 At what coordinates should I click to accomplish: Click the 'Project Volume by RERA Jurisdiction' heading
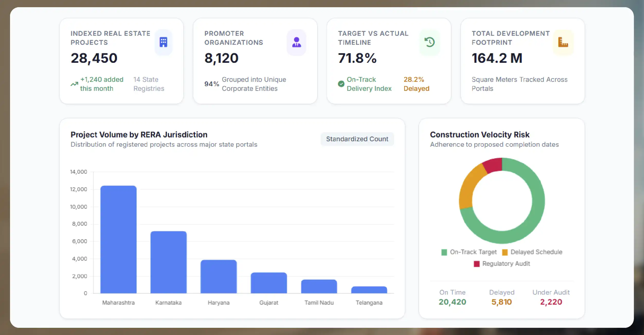click(139, 135)
